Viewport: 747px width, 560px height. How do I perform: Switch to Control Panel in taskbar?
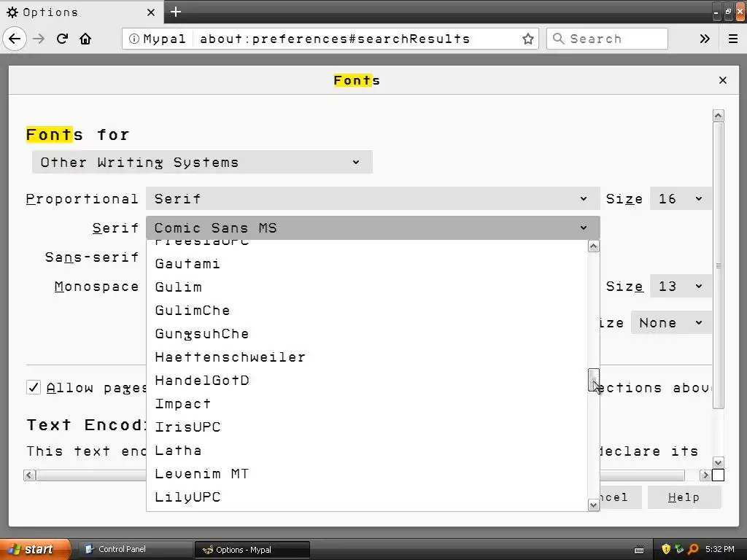pyautogui.click(x=135, y=550)
